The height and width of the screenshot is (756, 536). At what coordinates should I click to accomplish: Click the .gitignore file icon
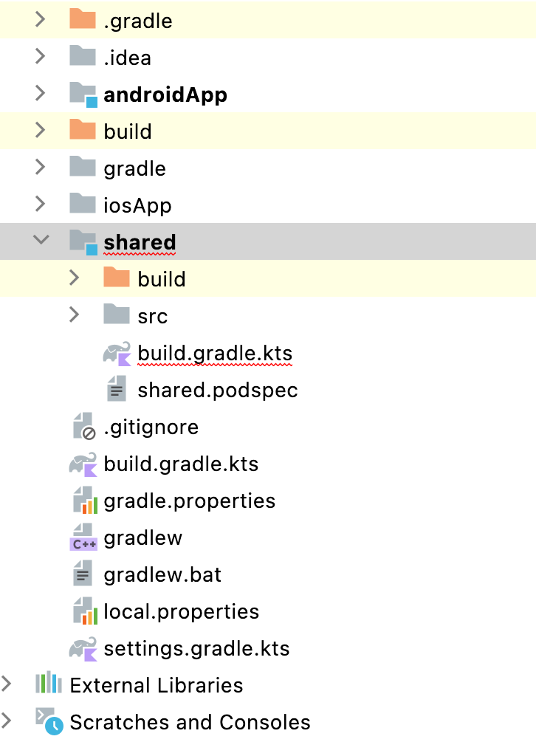click(84, 426)
